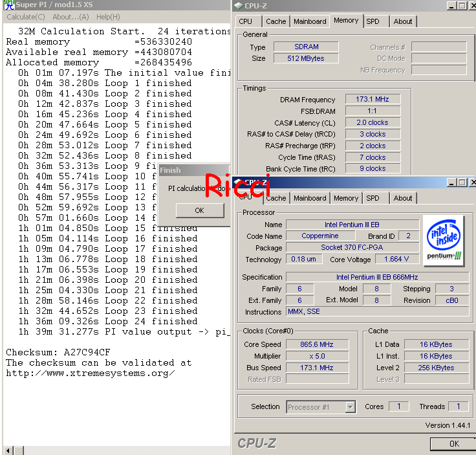Open the Calculate(C) menu in Super PI
Viewport: 476px width, 455px height.
click(x=26, y=17)
